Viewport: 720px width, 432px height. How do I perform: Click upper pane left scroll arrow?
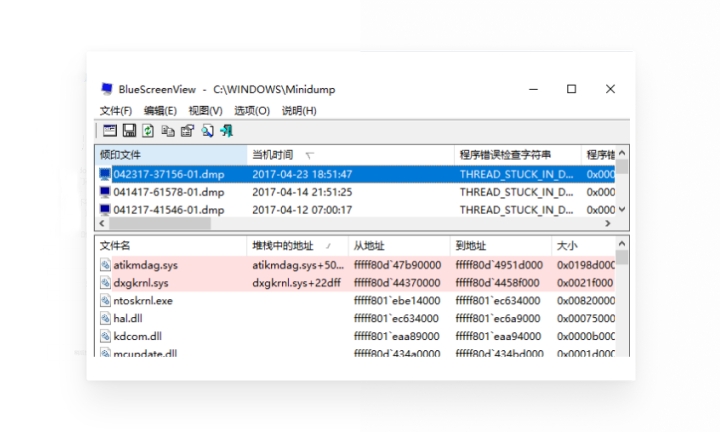[102, 224]
